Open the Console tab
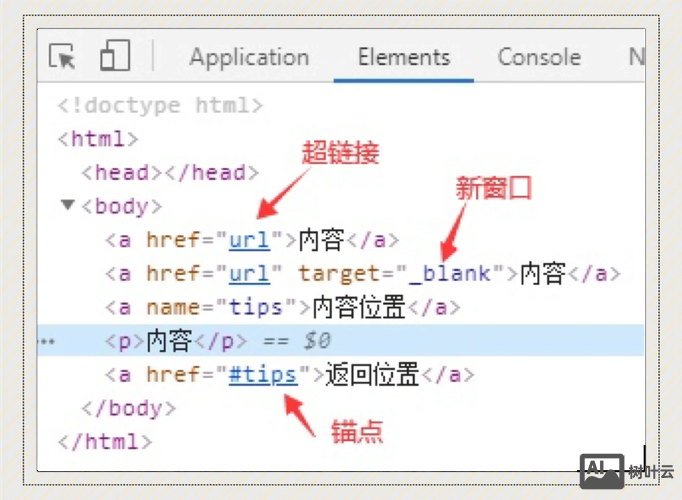This screenshot has width=682, height=500. (x=539, y=58)
